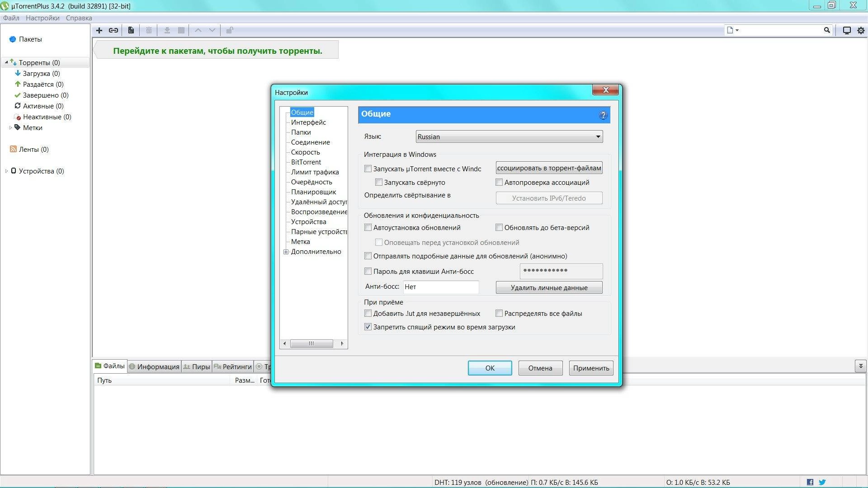Image resolution: width=868 pixels, height=488 pixels.
Task: Uncheck Запретить спящий режим во время загрузки
Action: [x=368, y=327]
